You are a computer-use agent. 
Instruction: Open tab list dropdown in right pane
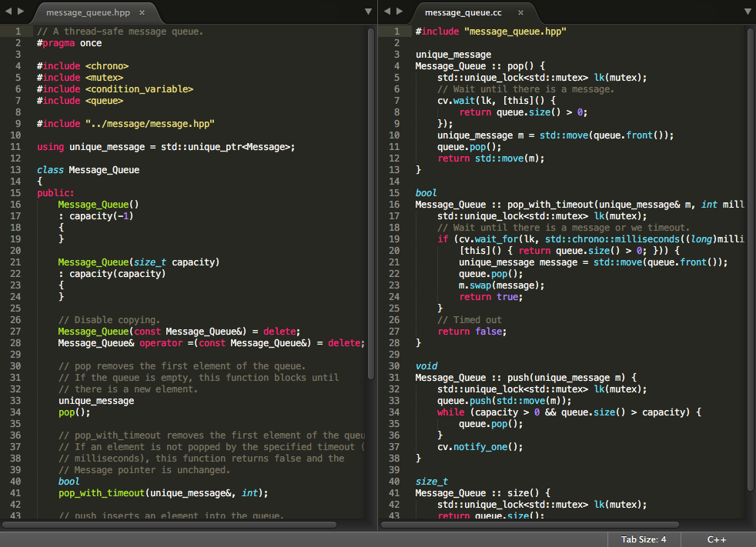point(747,12)
